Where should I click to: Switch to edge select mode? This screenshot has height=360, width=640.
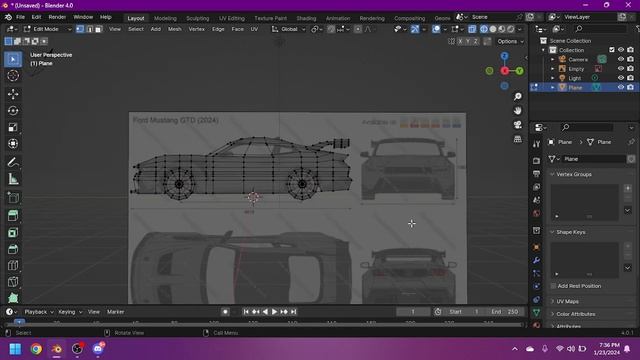tap(89, 29)
